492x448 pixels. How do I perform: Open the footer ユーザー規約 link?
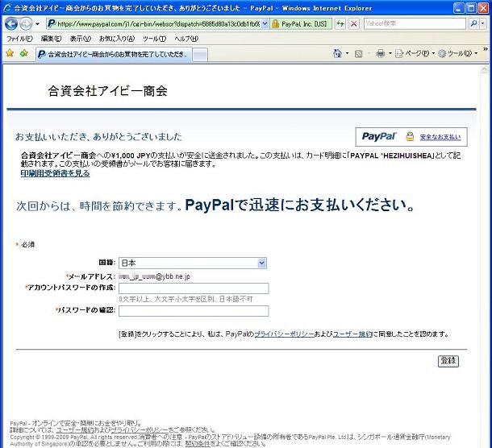coord(75,430)
